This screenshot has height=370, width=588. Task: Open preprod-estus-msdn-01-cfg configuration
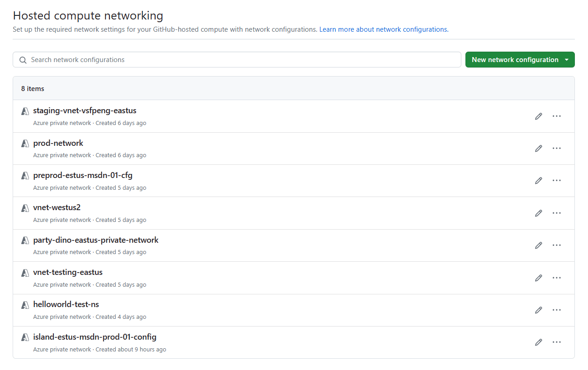point(83,175)
